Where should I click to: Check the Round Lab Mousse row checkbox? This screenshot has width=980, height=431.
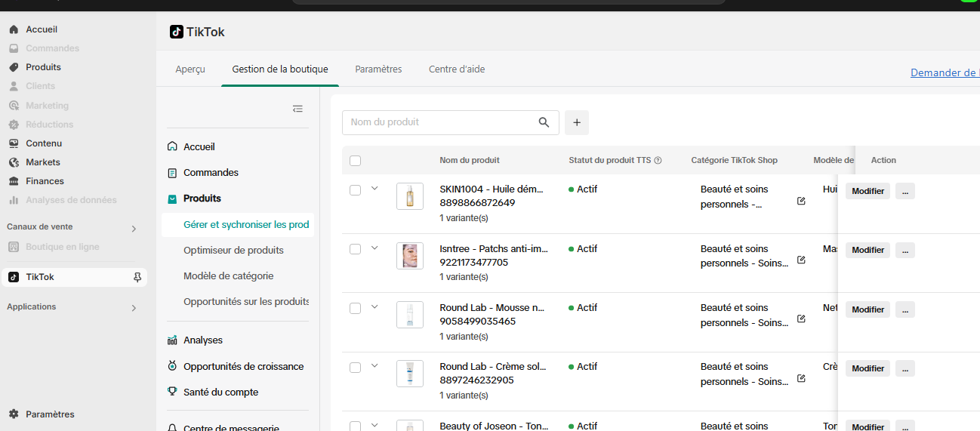point(356,308)
